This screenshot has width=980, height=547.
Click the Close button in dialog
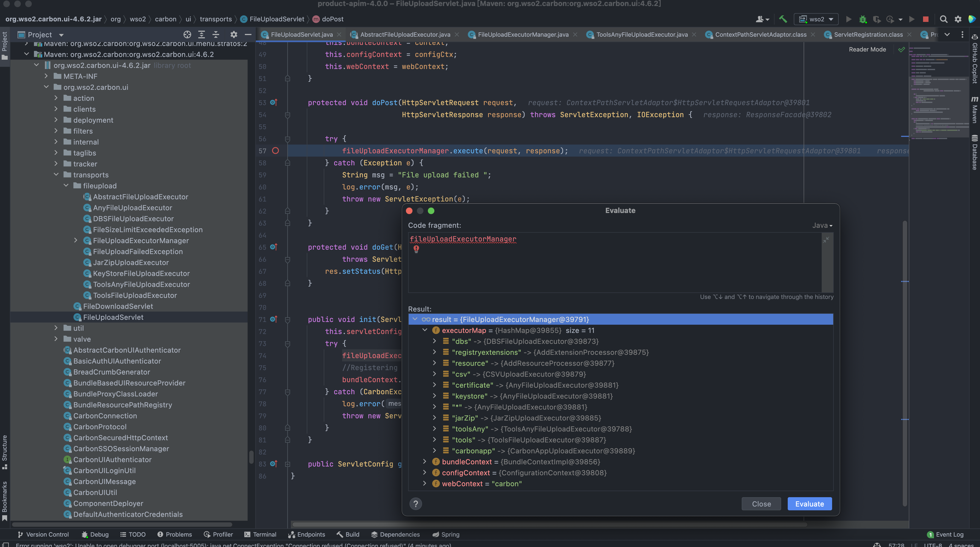761,504
